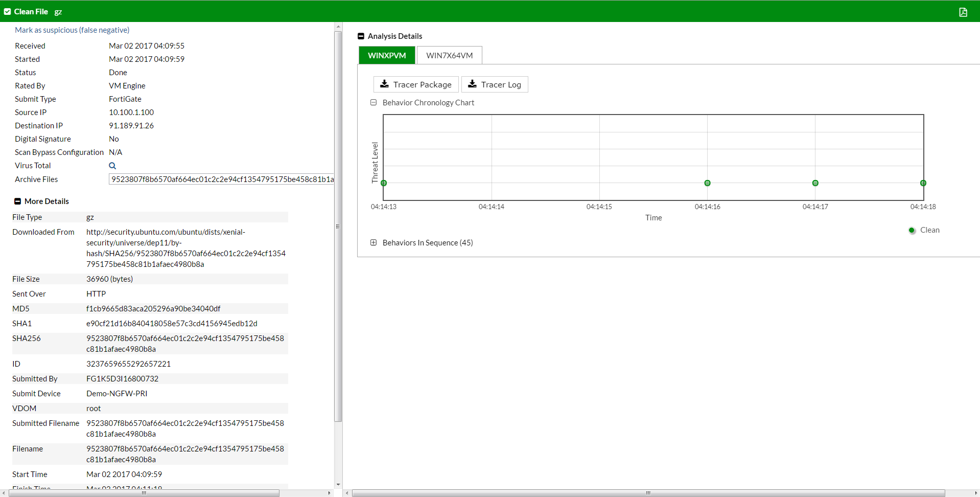Click the Status value Done

118,73
